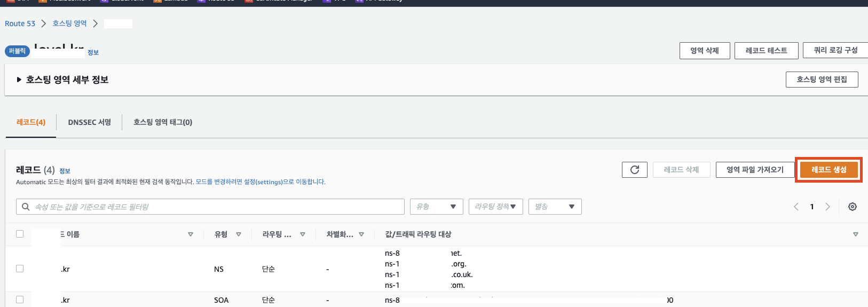
Task: Select all records header checkbox
Action: pos(20,234)
